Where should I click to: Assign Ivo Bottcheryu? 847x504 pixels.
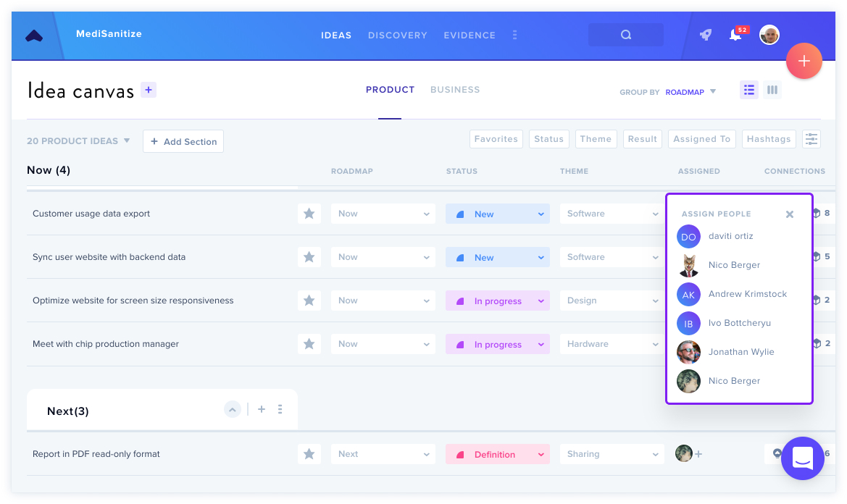point(739,323)
